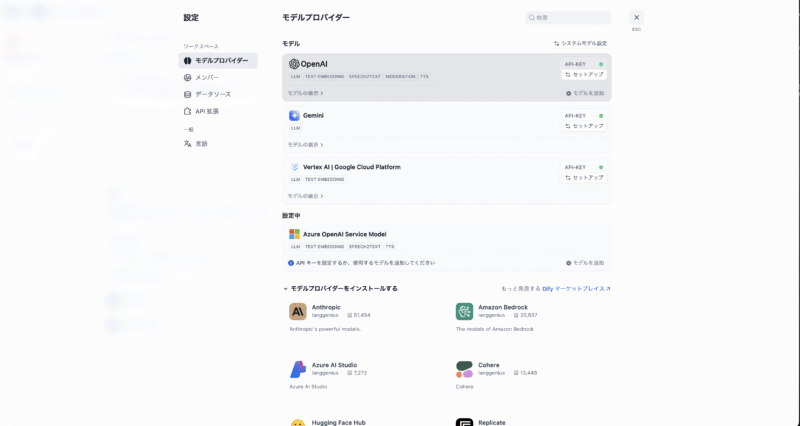The width and height of the screenshot is (800, 426).
Task: Expand Vertex AI's モデルの表示 model list
Action: click(306, 196)
